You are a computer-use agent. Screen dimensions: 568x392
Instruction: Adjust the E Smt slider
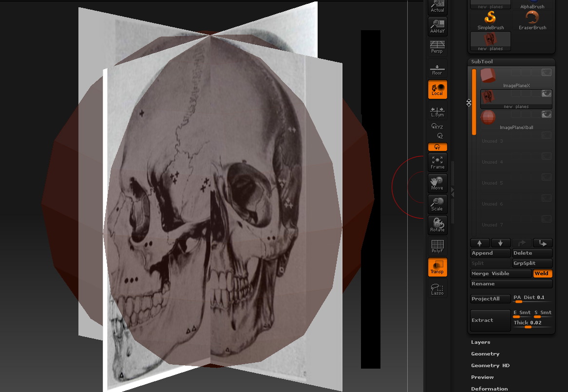522,314
